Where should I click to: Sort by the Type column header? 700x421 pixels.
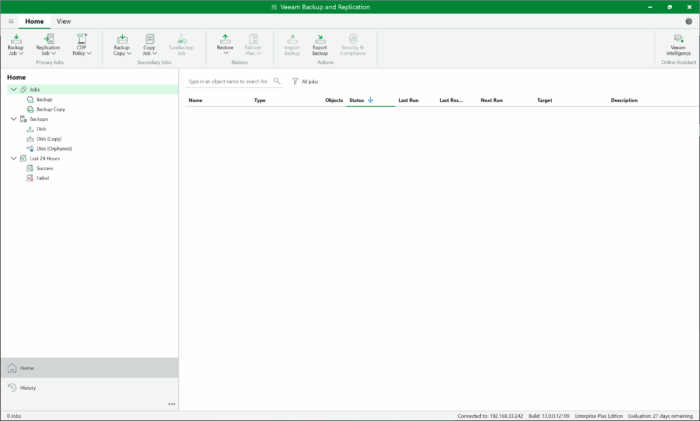point(260,100)
